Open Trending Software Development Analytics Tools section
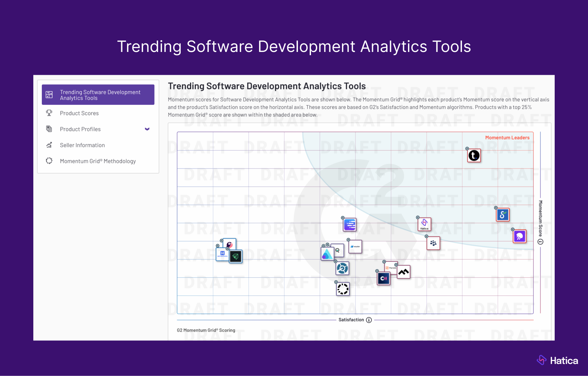 click(x=98, y=95)
